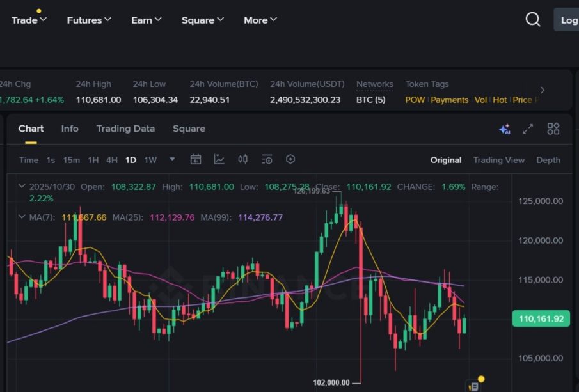Viewport: 579px width, 392px height.
Task: Open the chart layout grid icon
Action: point(553,129)
